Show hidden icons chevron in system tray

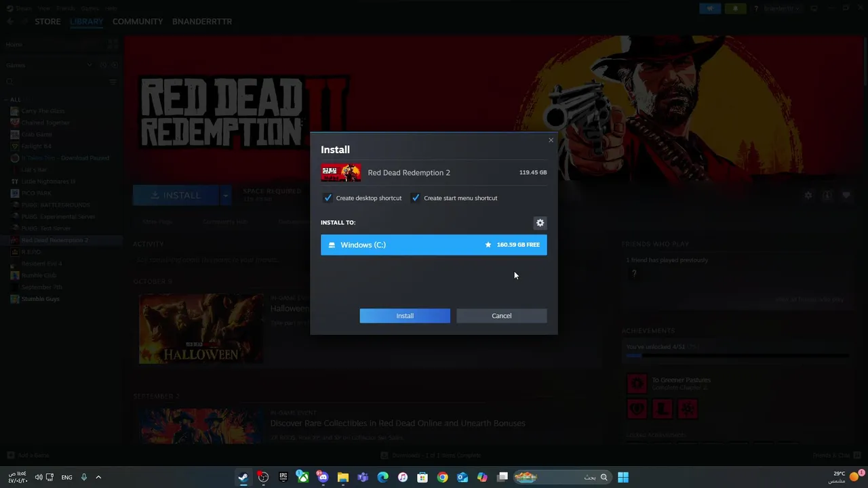click(x=98, y=477)
